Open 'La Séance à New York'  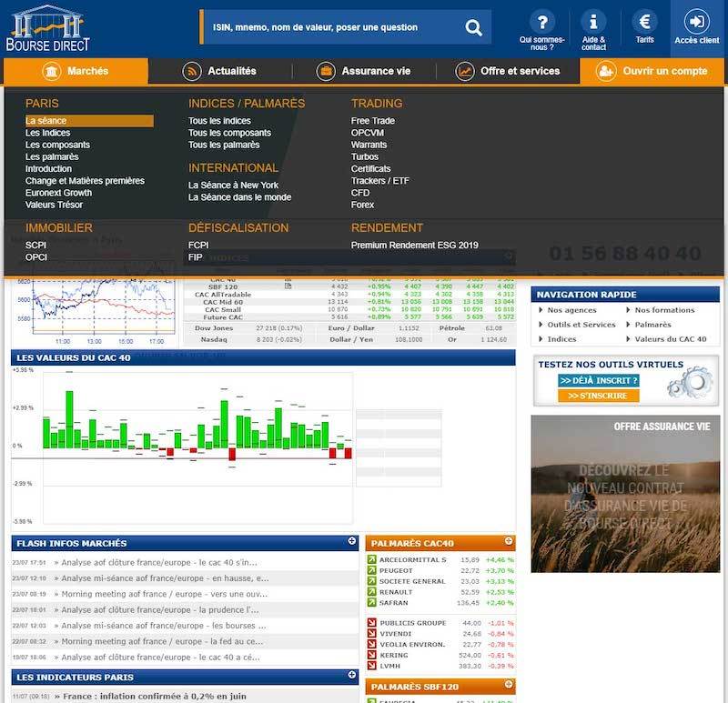pyautogui.click(x=233, y=186)
